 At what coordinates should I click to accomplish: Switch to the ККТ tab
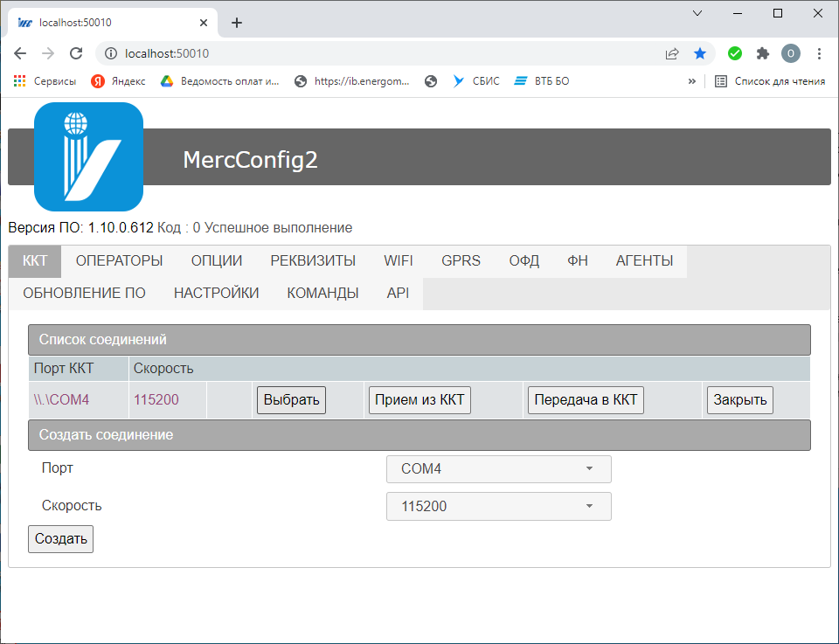[x=35, y=261]
